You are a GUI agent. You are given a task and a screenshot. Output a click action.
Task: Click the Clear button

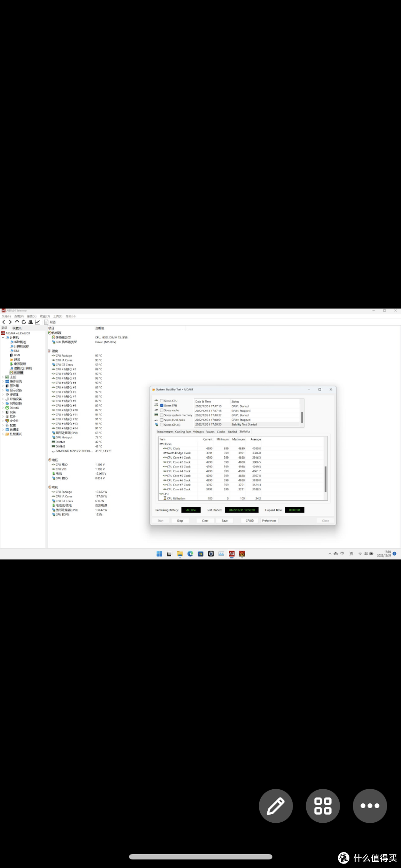tap(205, 521)
